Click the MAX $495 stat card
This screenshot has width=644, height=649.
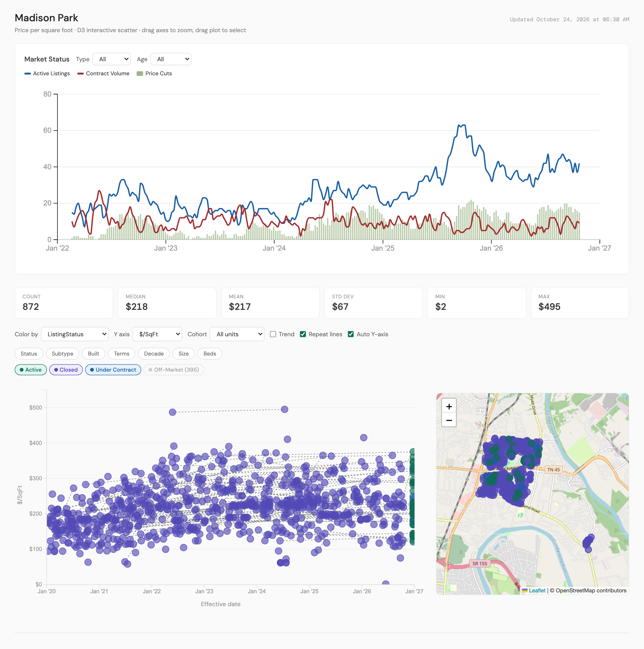(580, 303)
